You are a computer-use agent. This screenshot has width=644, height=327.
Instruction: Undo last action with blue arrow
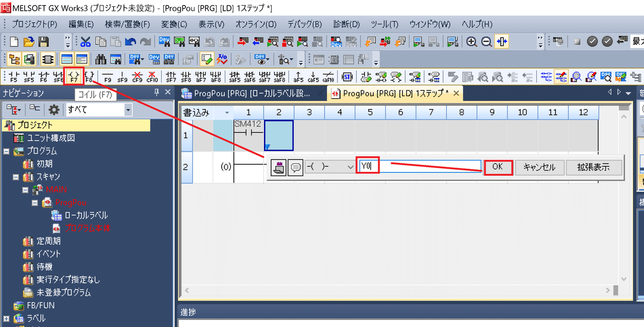130,41
